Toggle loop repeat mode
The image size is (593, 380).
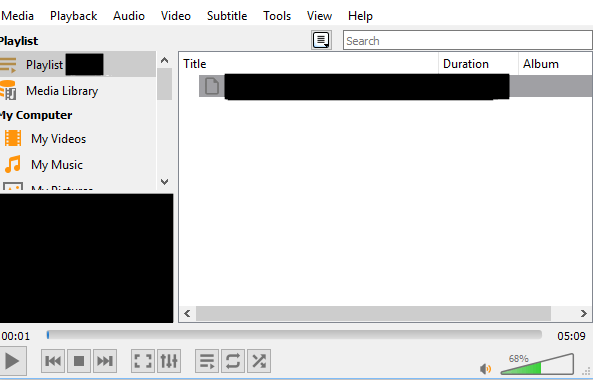tap(233, 361)
